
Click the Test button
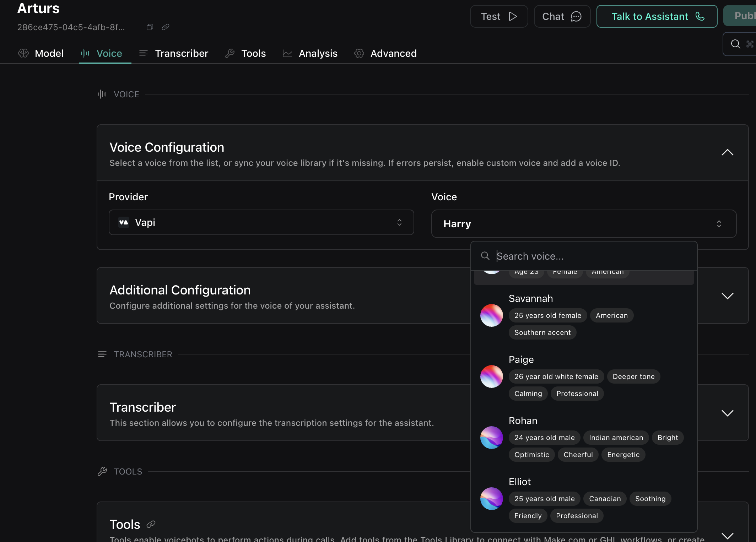pyautogui.click(x=498, y=16)
